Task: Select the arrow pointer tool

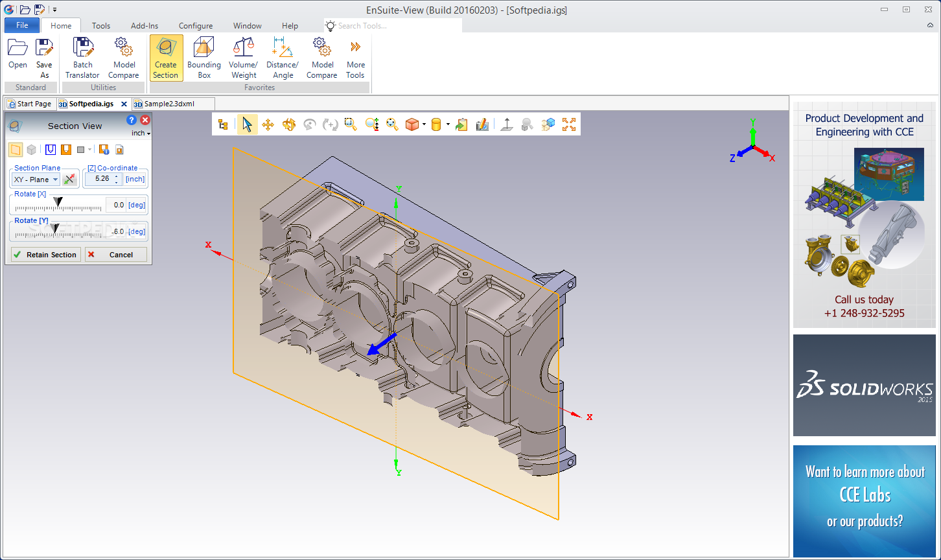Action: point(247,124)
